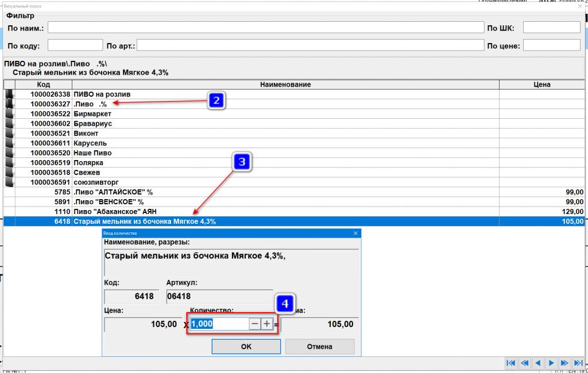The width and height of the screenshot is (588, 373).
Task: Increase quantity with the plus button
Action: tap(266, 324)
